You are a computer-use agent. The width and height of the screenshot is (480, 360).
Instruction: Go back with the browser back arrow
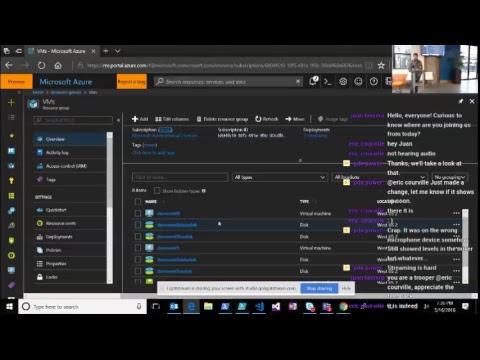point(9,65)
